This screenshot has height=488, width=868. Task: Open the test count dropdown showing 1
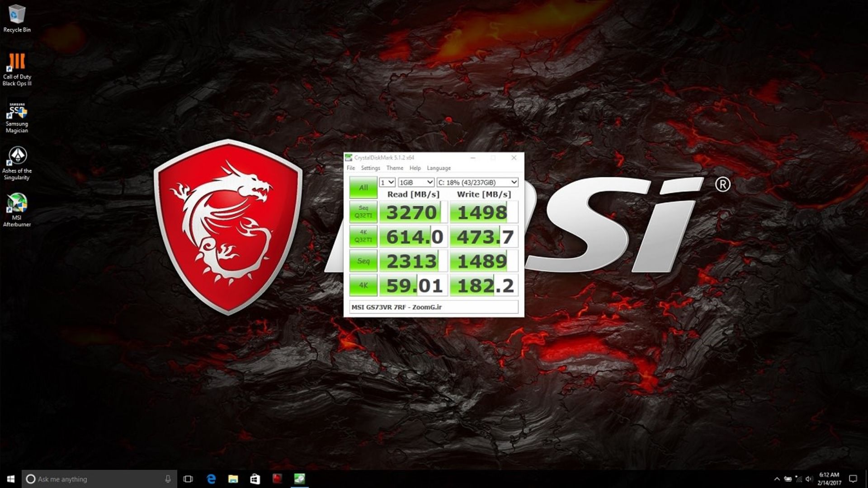(x=387, y=183)
